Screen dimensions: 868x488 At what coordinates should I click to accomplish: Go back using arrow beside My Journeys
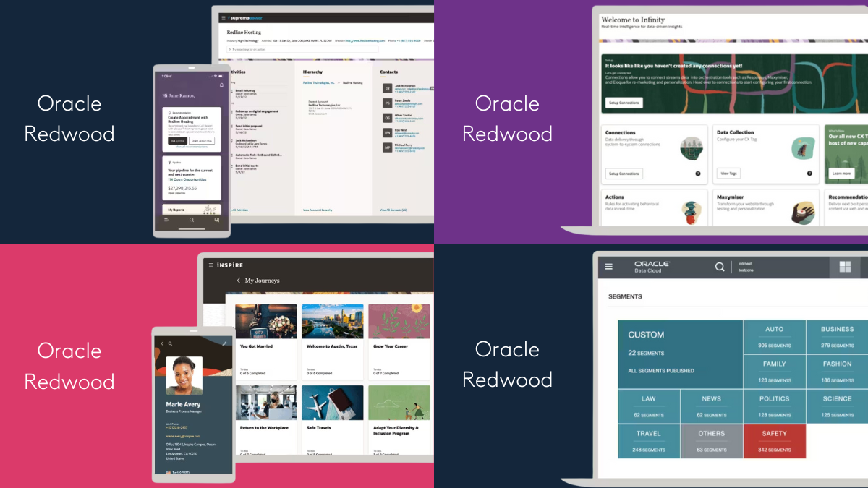[239, 281]
